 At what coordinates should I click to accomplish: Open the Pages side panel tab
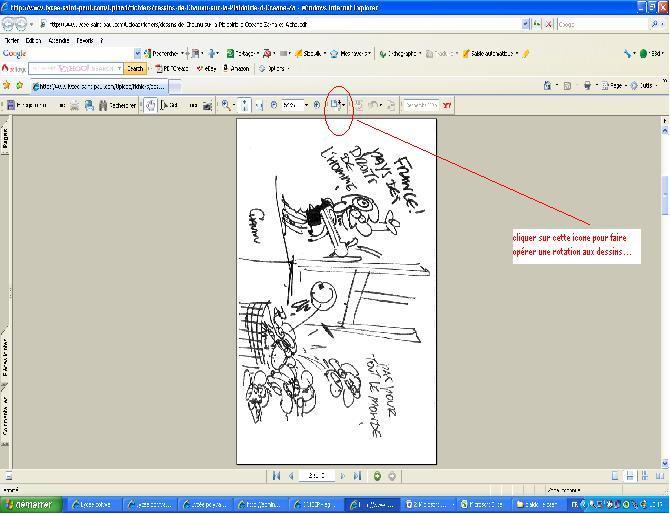[5, 138]
